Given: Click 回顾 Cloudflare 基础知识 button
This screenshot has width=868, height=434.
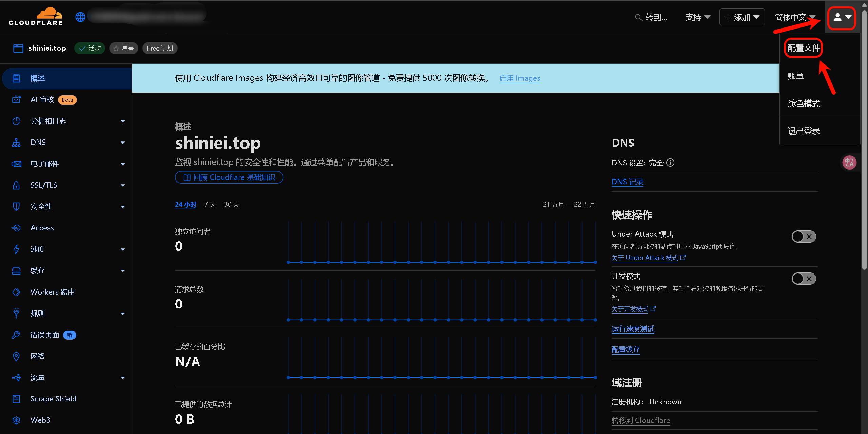Looking at the screenshot, I should [x=229, y=177].
